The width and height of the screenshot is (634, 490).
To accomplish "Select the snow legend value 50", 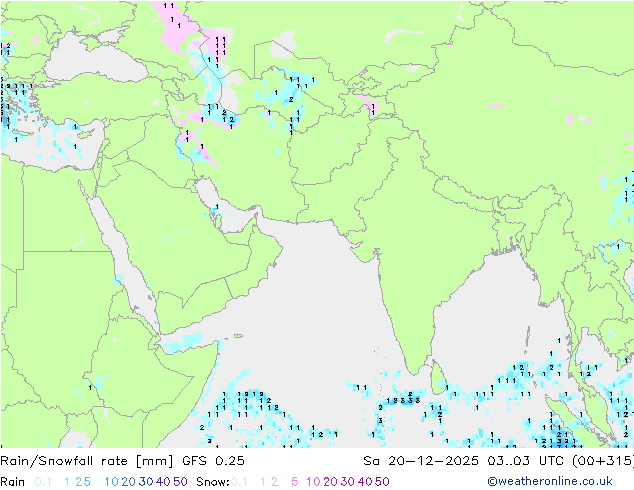I will [x=382, y=482].
